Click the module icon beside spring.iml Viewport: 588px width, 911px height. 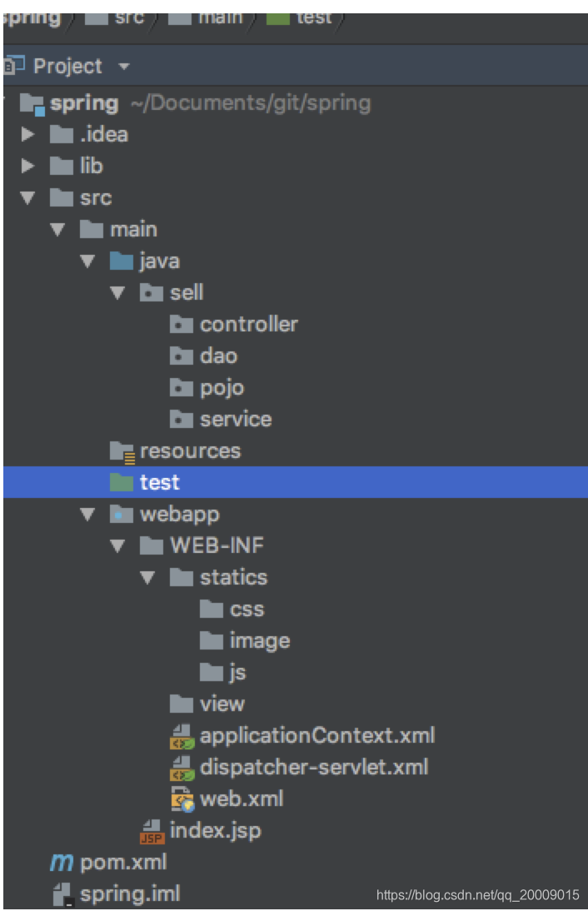(62, 894)
